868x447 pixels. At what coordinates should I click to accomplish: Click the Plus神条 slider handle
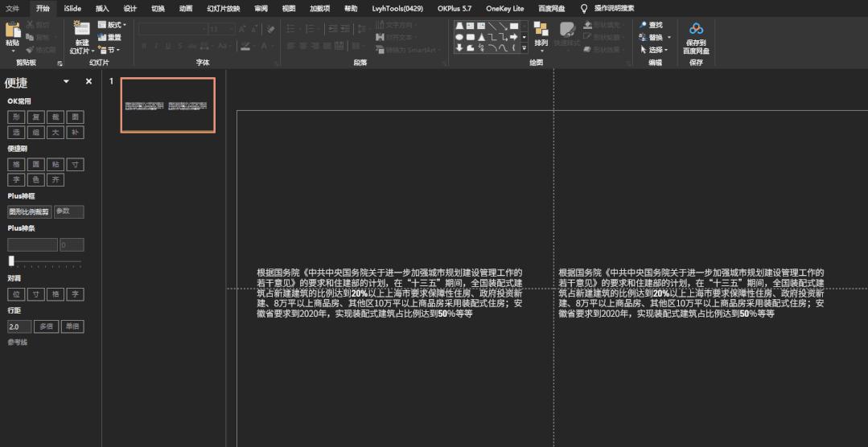pyautogui.click(x=11, y=260)
